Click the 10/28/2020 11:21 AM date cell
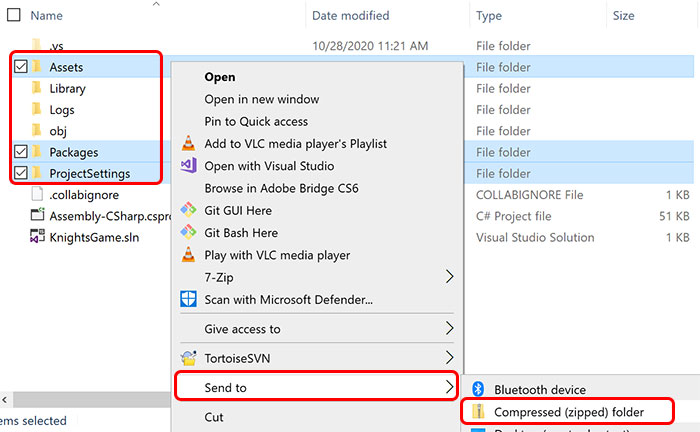Viewport: 700px width, 432px height. click(x=370, y=46)
